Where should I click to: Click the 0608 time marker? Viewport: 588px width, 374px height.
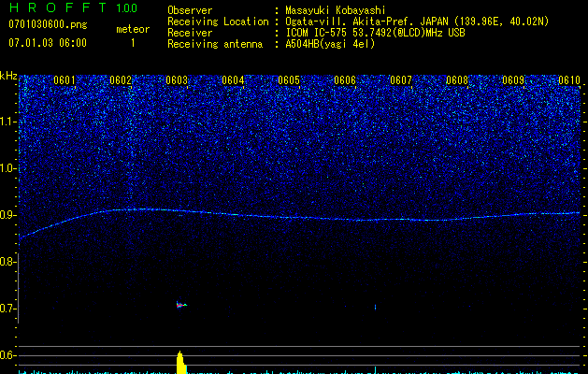457,80
